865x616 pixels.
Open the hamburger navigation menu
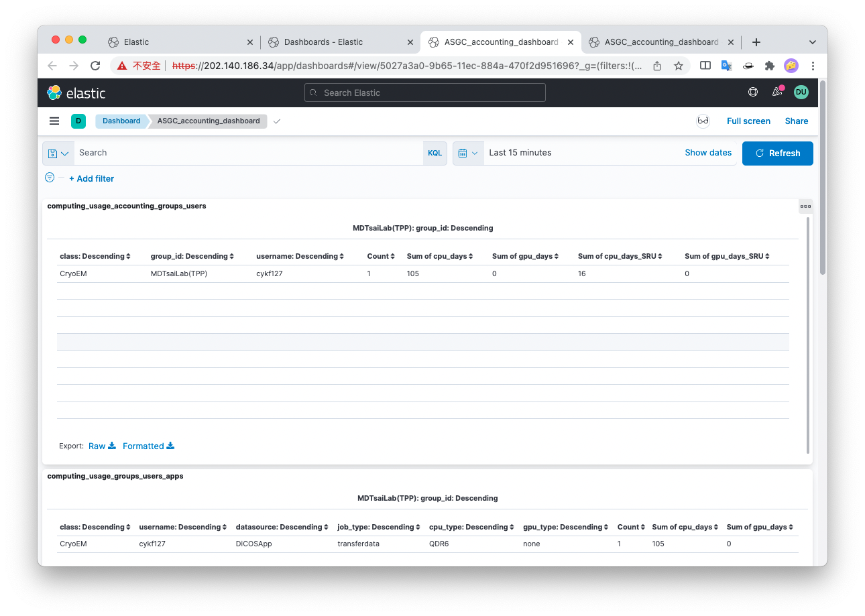pyautogui.click(x=54, y=121)
